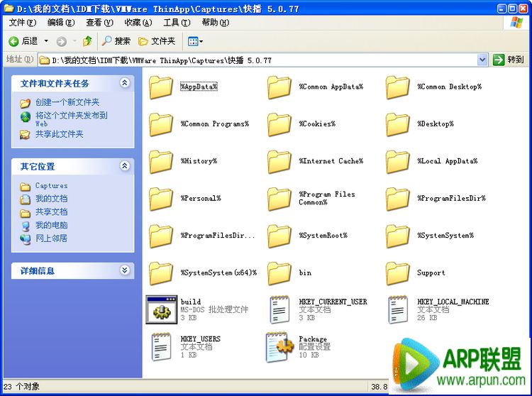The height and width of the screenshot is (396, 532).
Task: Open the 工具(T) menu
Action: (176, 23)
